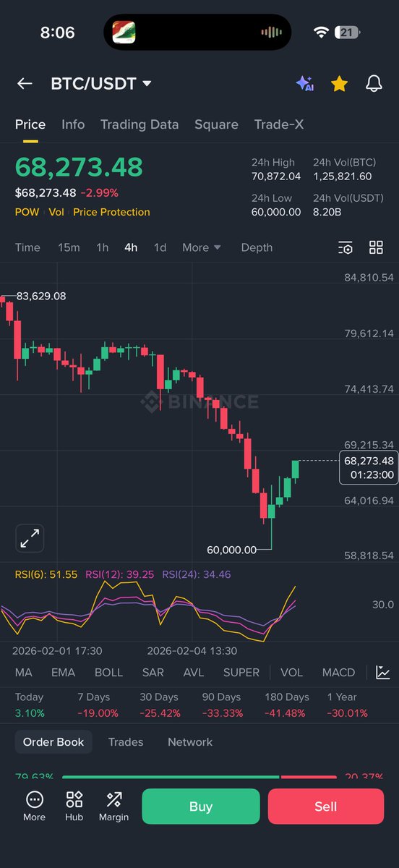The width and height of the screenshot is (399, 868).
Task: Tap the battery status indicator
Action: 349,32
